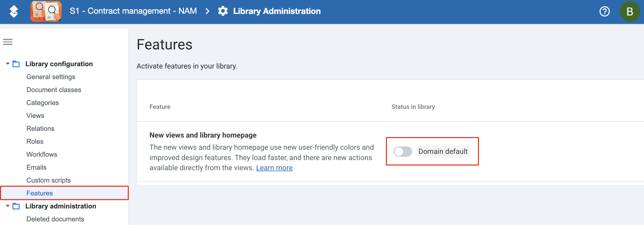Open the help question mark icon

(604, 11)
